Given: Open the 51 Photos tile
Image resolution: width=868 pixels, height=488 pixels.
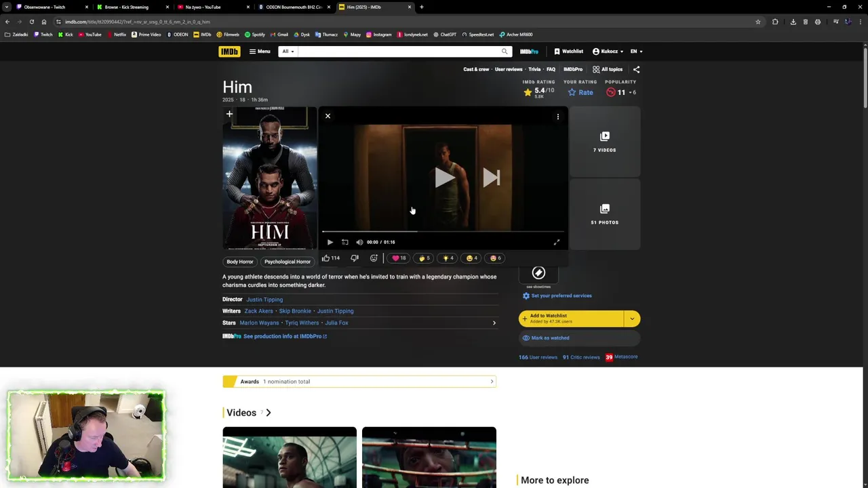Looking at the screenshot, I should click(605, 214).
